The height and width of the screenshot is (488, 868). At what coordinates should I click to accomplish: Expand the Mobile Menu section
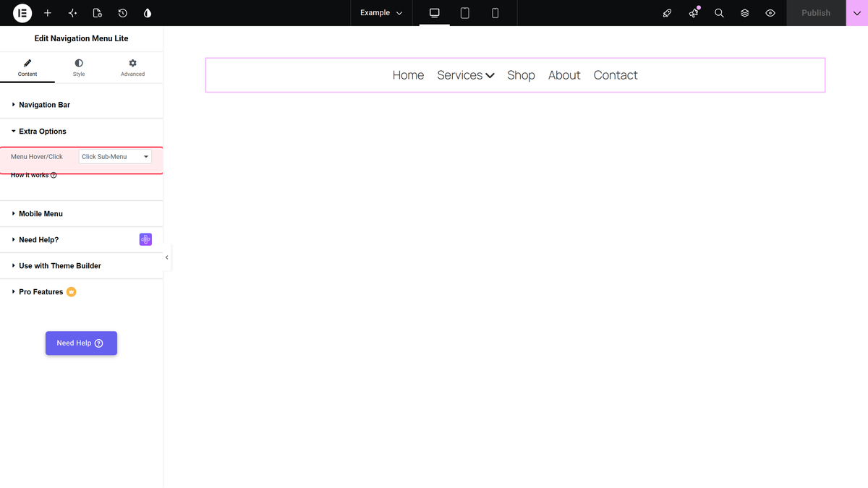(x=81, y=214)
